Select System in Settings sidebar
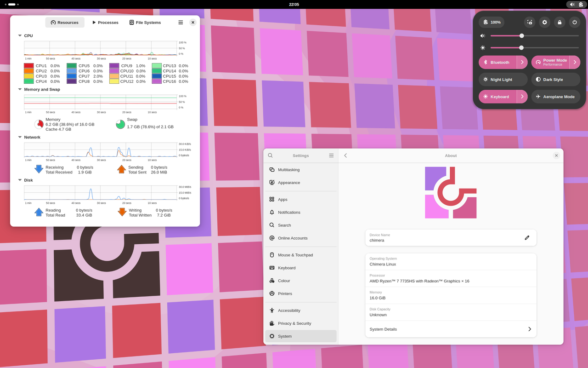Screen dimensions: 588x368 click(x=301, y=336)
